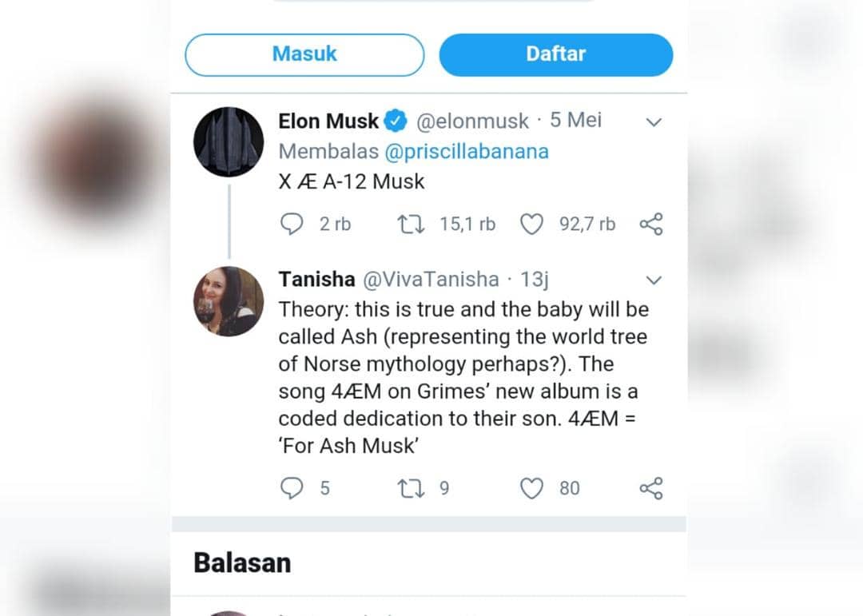The image size is (863, 616).
Task: Open the @VivaTanisha handle
Action: click(x=431, y=280)
